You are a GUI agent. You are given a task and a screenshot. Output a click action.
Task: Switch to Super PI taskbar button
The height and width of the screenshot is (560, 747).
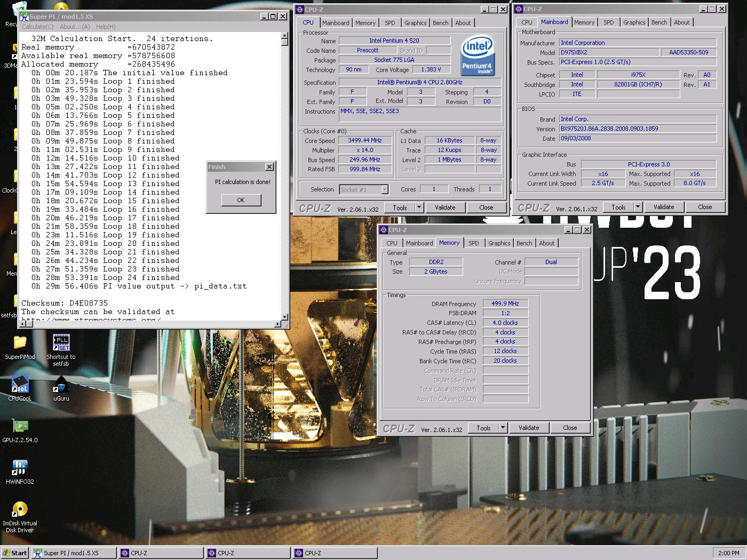[74, 553]
